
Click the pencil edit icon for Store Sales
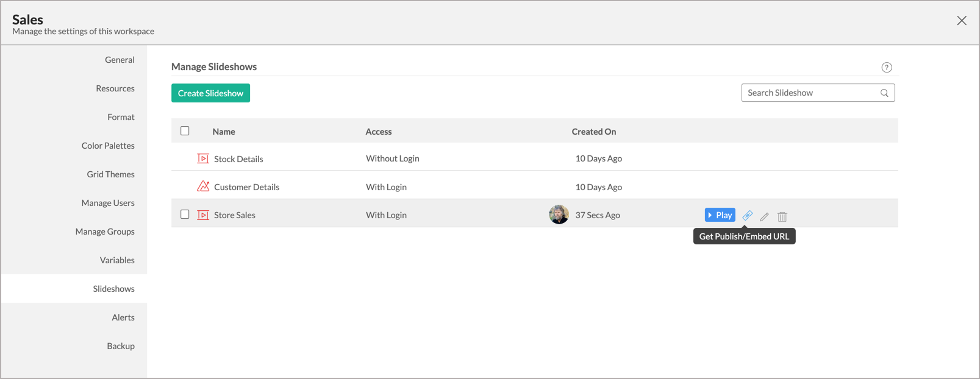[765, 216]
